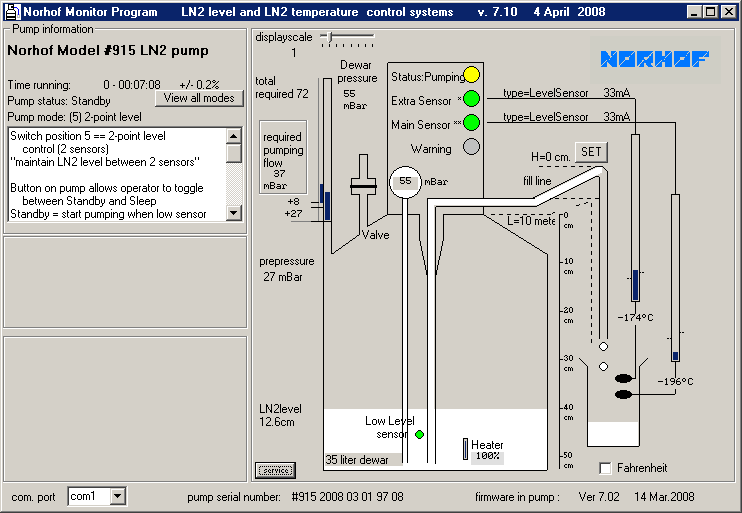
Task: Click the Main Sensor type=LevelSensor 33mA text
Action: click(x=566, y=117)
